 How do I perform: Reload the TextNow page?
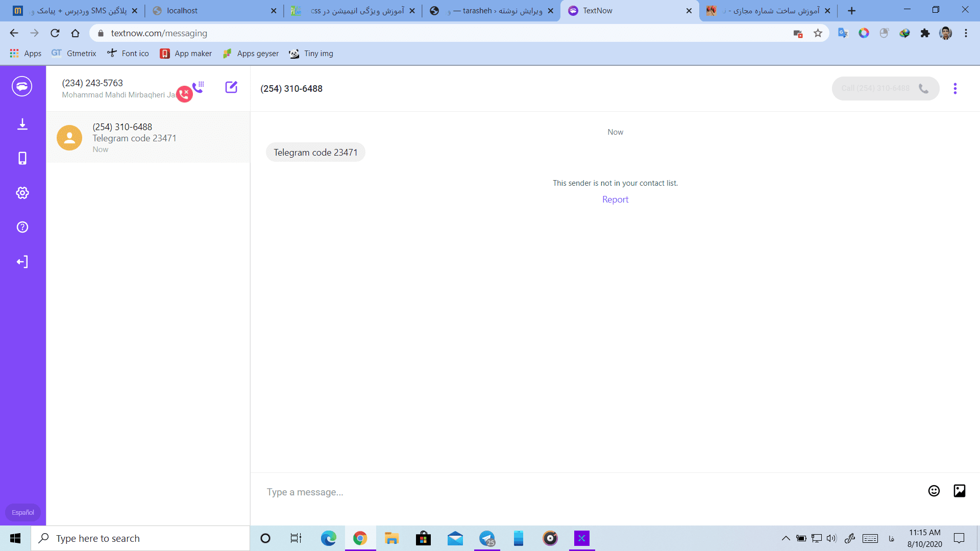tap(55, 33)
